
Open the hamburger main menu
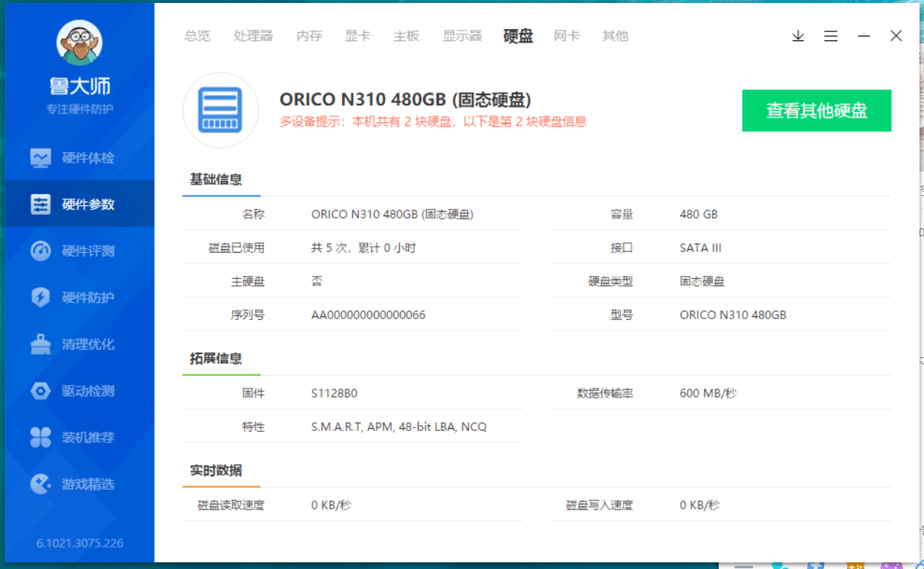click(x=831, y=36)
